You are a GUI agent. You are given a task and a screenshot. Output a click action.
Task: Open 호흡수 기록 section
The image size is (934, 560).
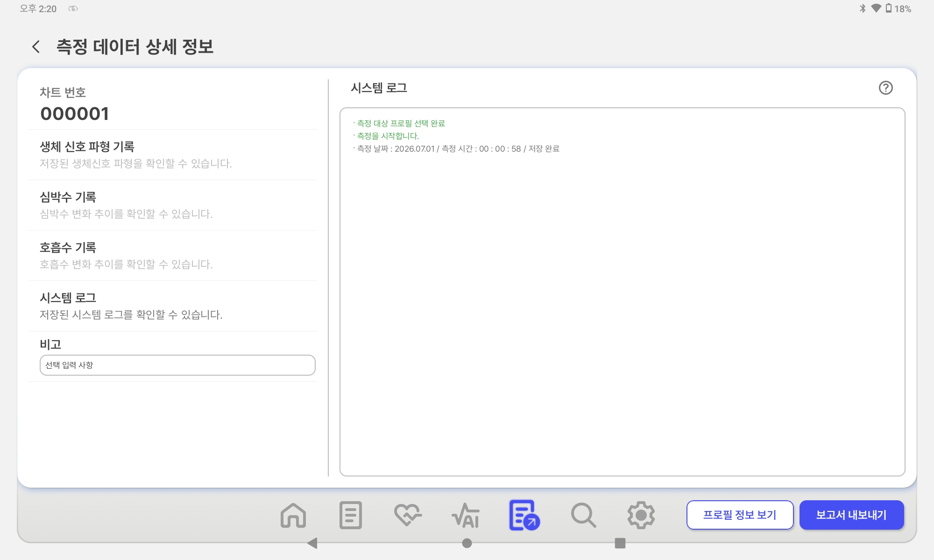click(173, 256)
